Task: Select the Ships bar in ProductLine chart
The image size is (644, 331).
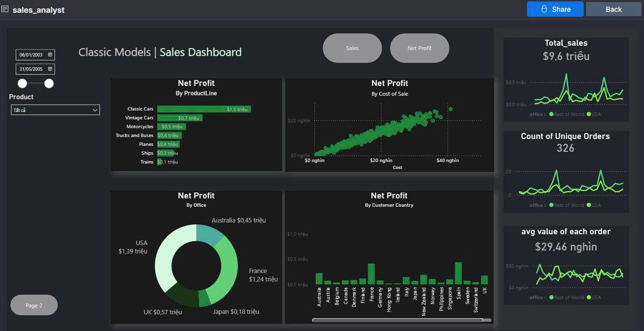Action: coord(166,153)
